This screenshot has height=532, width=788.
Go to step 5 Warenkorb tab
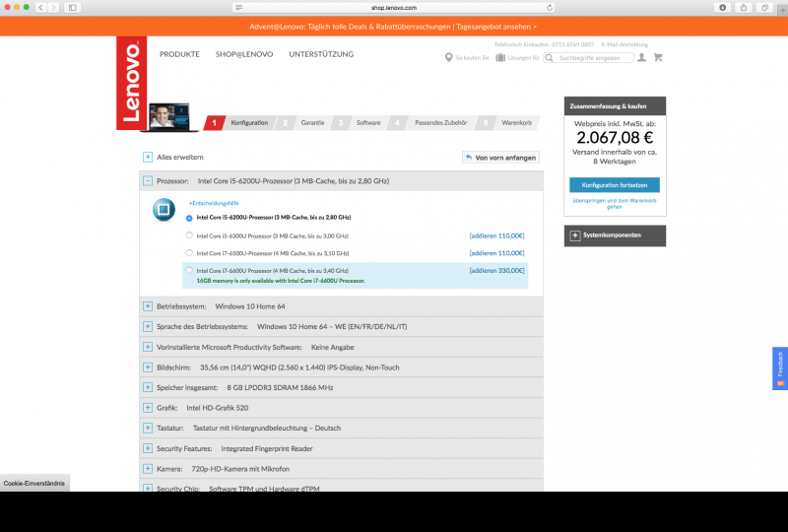(x=508, y=123)
